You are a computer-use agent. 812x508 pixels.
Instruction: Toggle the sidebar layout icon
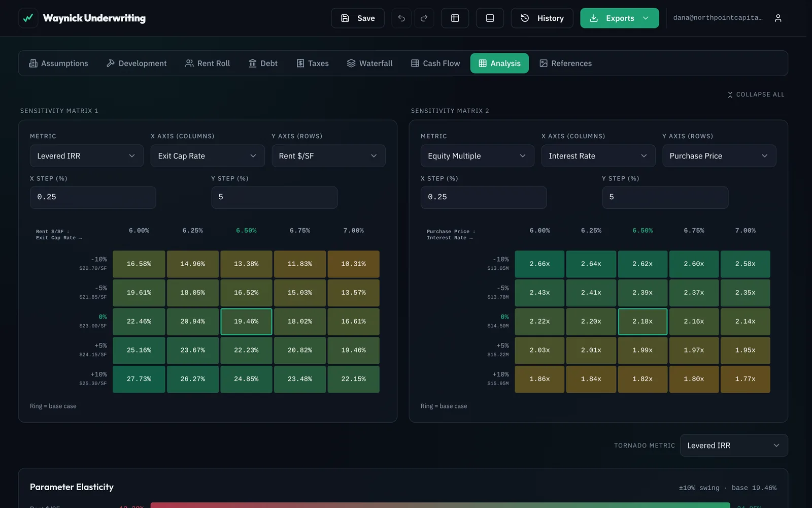click(x=455, y=18)
